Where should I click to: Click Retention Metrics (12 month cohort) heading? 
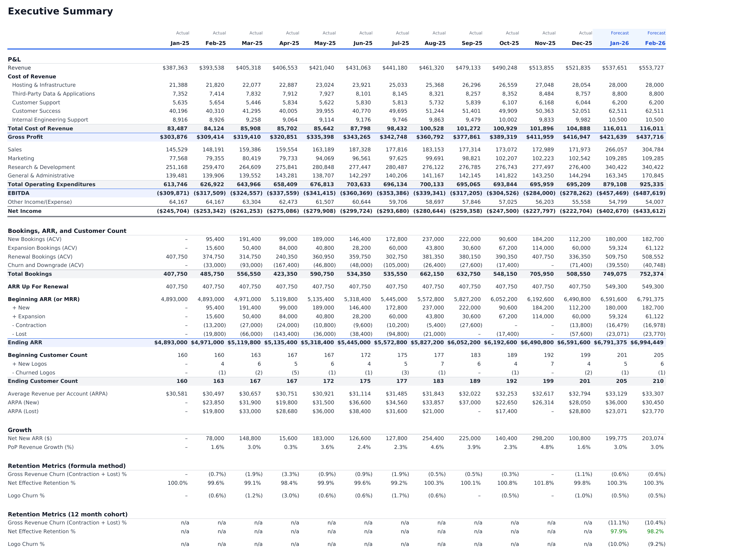coord(68,514)
